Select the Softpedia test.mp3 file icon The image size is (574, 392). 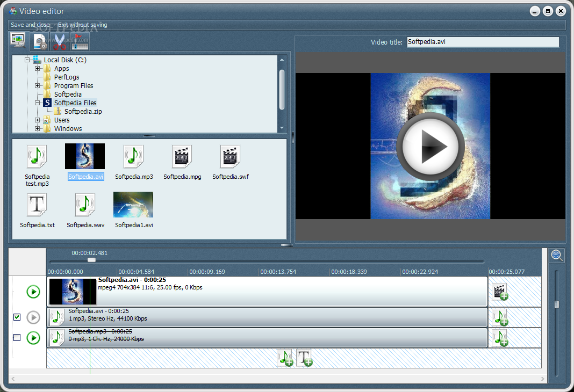pos(37,157)
